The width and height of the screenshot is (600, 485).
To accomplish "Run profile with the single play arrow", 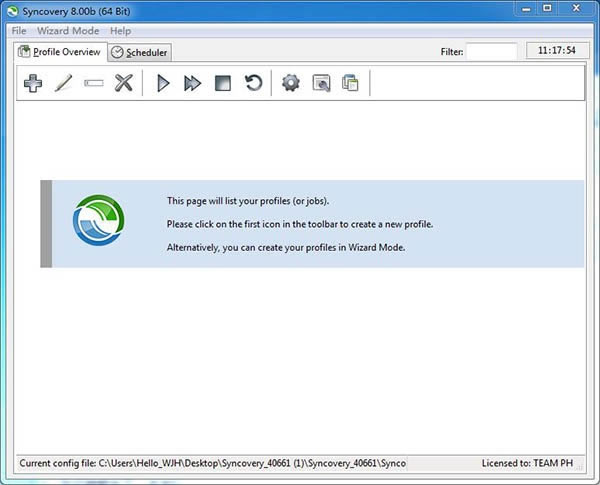I will (163, 83).
